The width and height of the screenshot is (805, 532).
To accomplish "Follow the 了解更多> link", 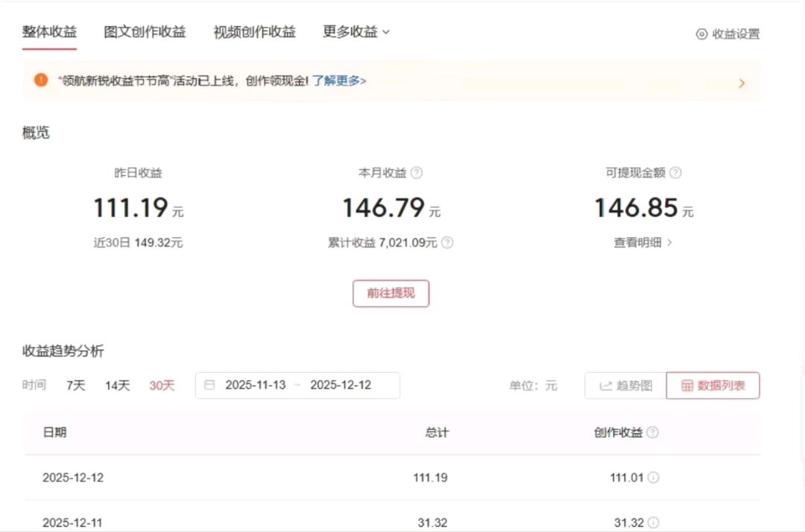I will pyautogui.click(x=339, y=80).
